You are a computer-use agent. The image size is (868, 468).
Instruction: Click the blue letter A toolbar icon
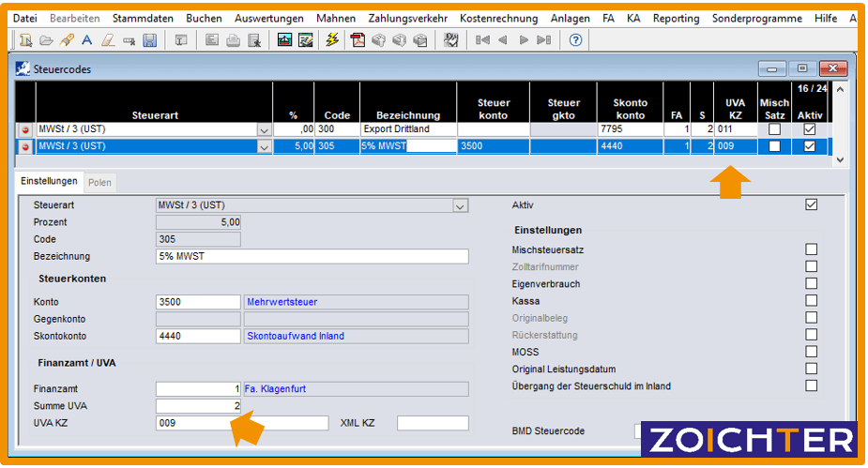click(87, 40)
